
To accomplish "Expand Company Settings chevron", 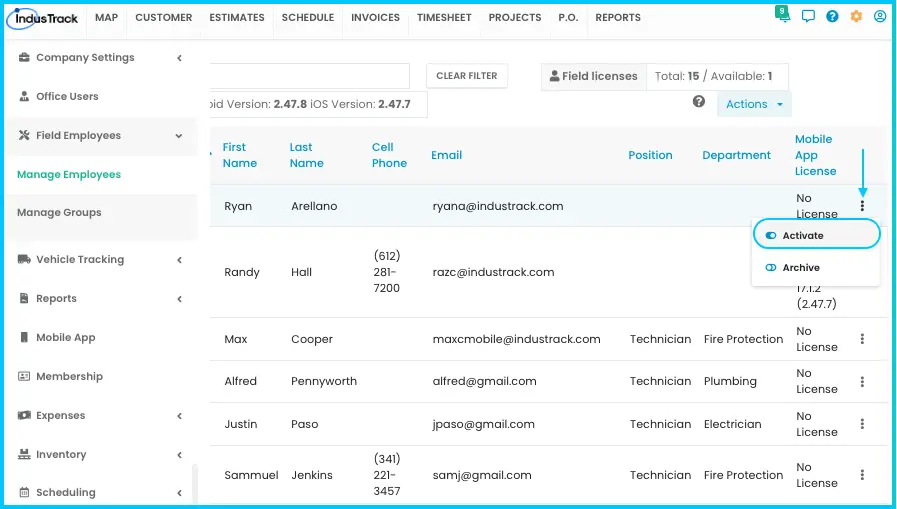I will point(180,58).
